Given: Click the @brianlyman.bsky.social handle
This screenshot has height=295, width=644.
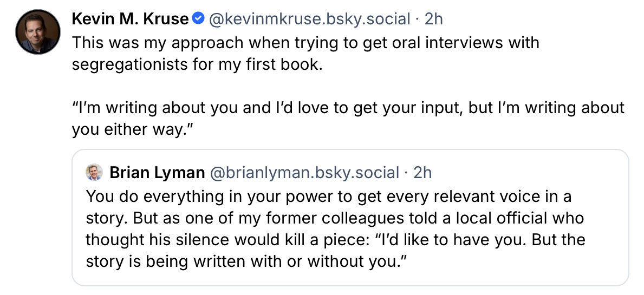Looking at the screenshot, I should (304, 173).
